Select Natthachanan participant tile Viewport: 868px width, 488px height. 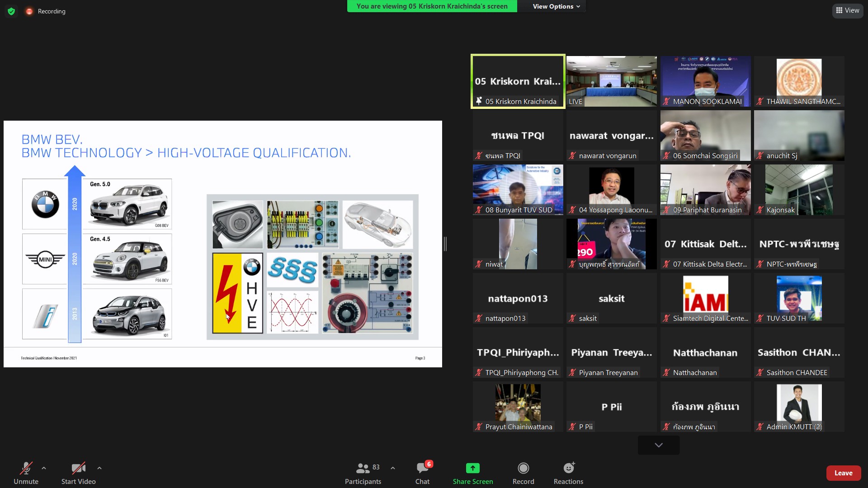[706, 352]
